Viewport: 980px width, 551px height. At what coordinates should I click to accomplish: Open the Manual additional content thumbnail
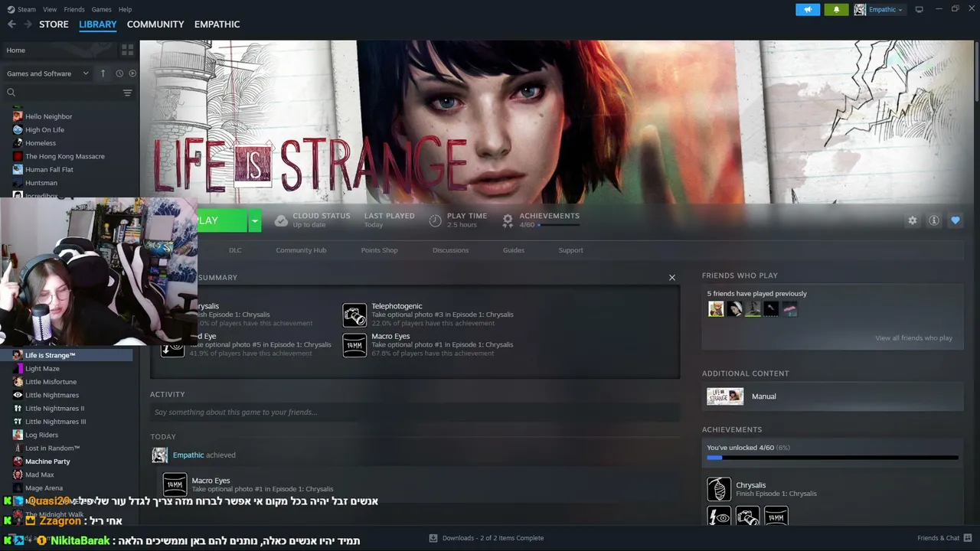725,396
